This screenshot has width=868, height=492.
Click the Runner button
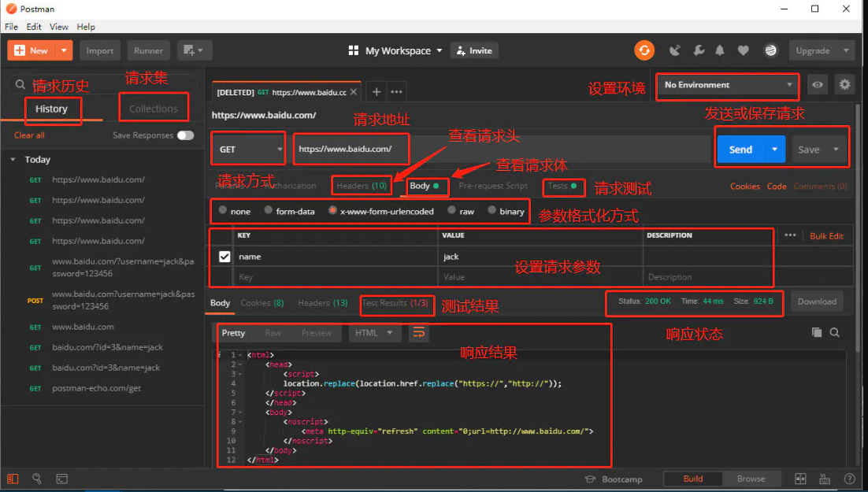[x=148, y=50]
